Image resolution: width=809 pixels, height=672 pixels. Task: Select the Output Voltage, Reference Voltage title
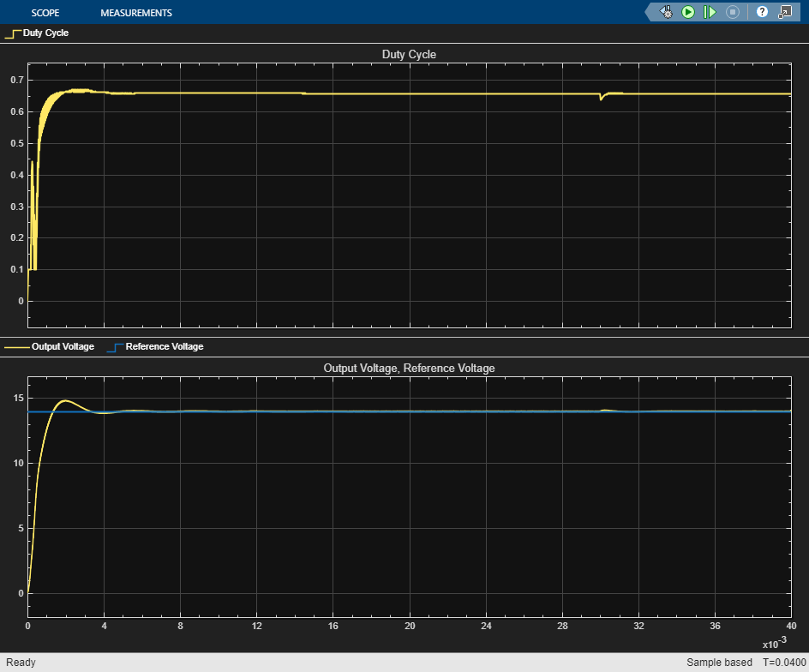point(409,368)
